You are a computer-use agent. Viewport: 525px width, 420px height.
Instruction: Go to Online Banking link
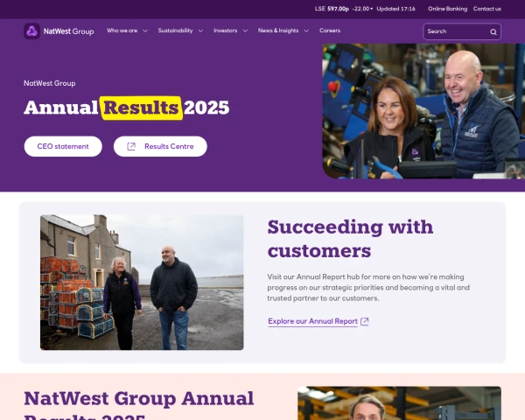(x=447, y=9)
